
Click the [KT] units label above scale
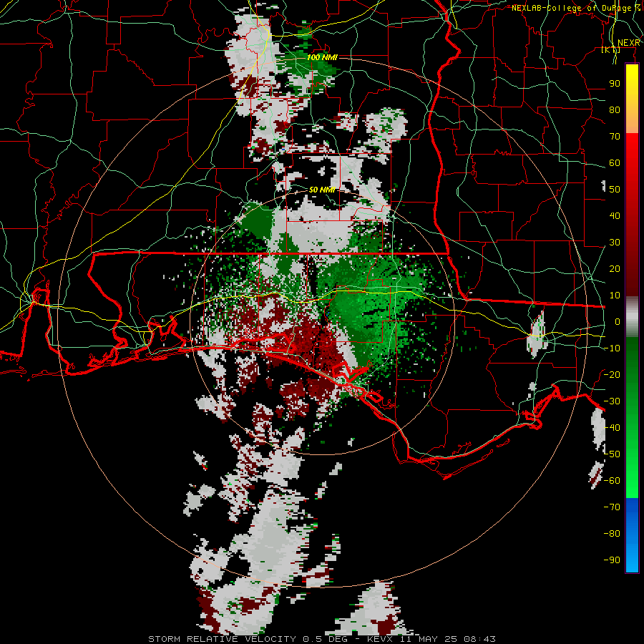tap(610, 49)
